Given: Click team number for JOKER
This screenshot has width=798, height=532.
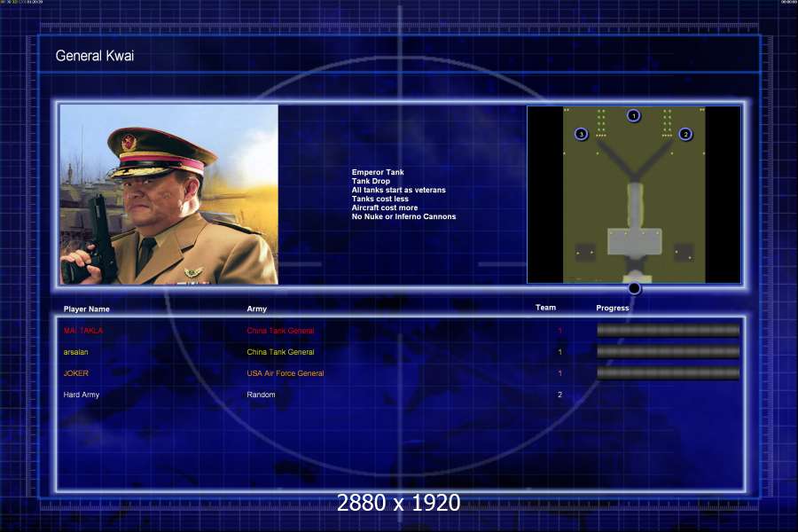Looking at the screenshot, I should click(x=559, y=373).
